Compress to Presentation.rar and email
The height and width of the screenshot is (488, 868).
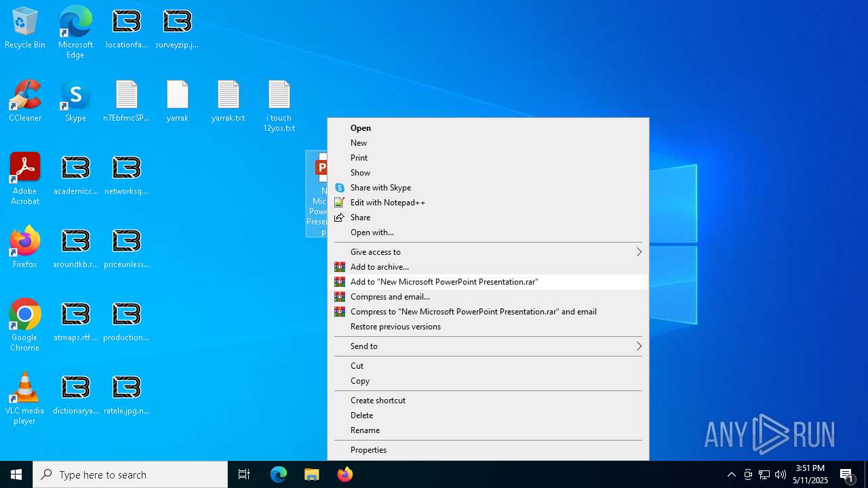(488, 312)
